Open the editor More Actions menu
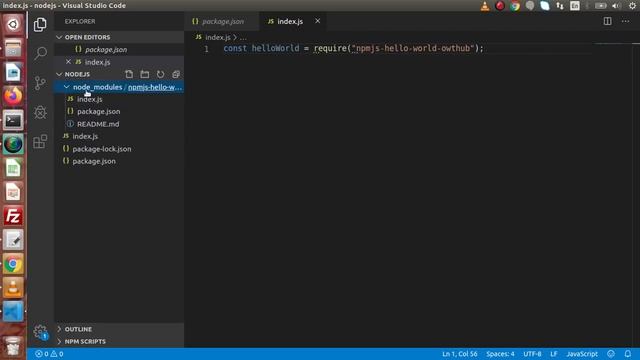This screenshot has height=360, width=640. click(625, 21)
